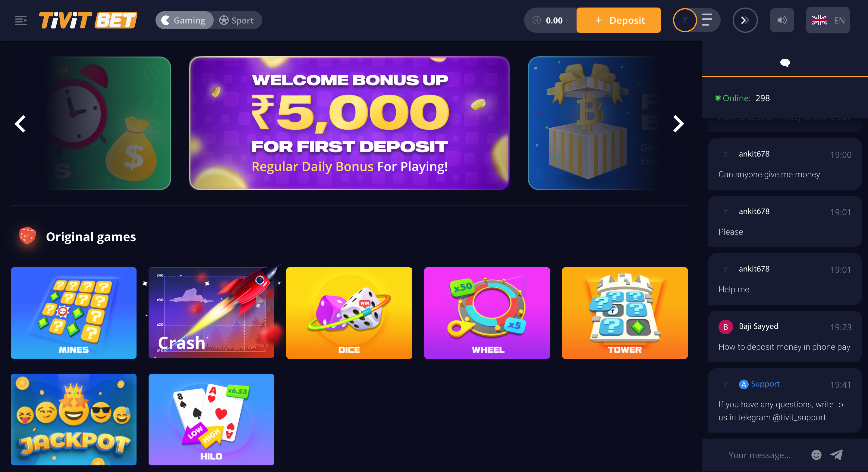Open the emoji picker in chat

816,455
